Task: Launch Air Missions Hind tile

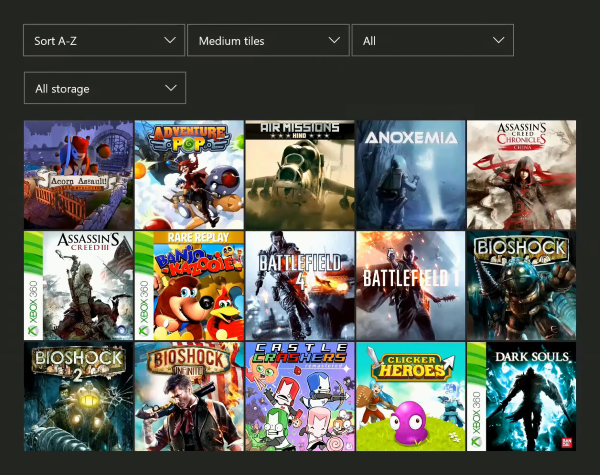Action: [x=300, y=175]
